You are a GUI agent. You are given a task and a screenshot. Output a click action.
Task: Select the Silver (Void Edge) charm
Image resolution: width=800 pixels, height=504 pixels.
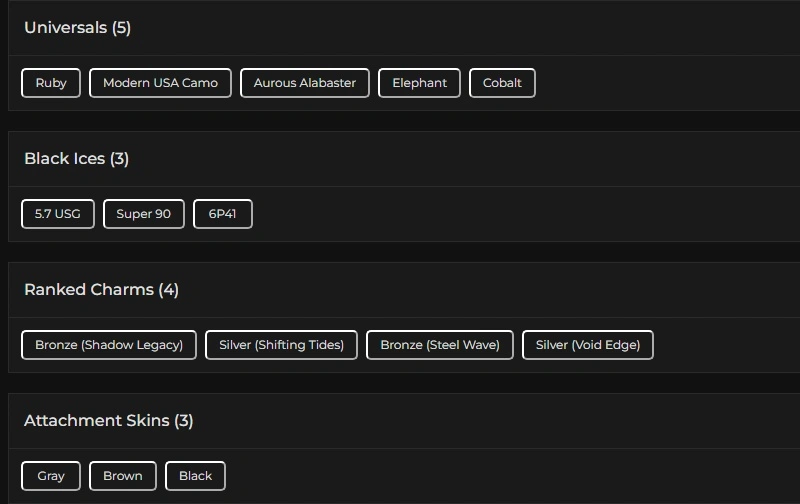(587, 345)
